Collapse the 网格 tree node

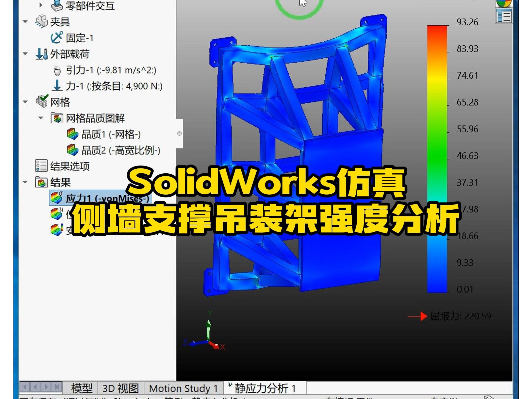point(25,102)
